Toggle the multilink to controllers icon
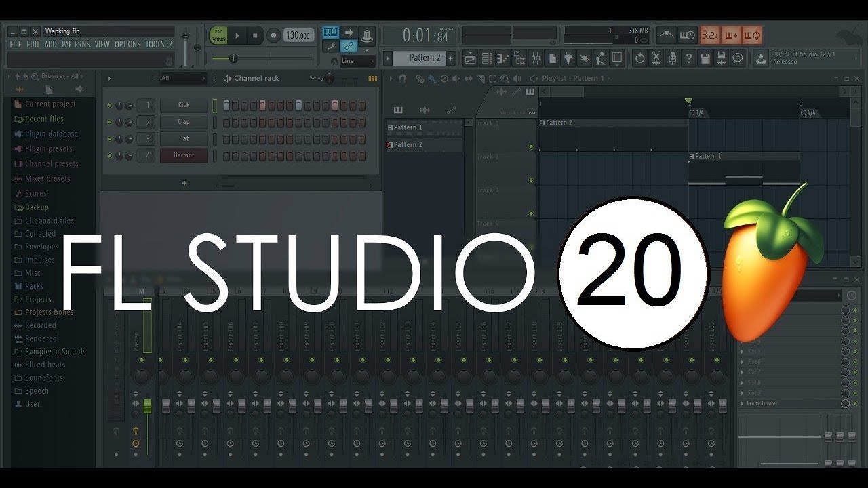This screenshot has width=868, height=488. point(349,46)
